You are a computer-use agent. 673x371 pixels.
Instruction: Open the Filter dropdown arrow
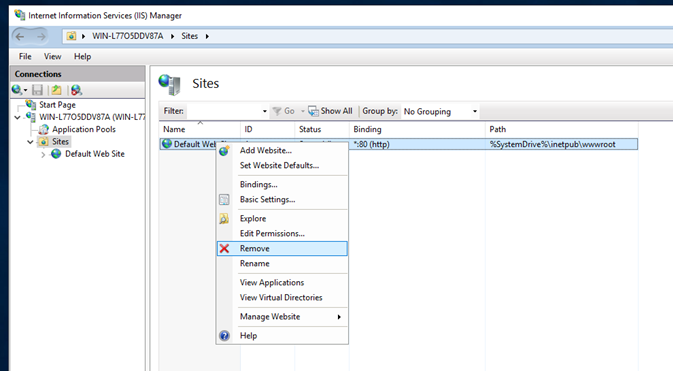[264, 111]
